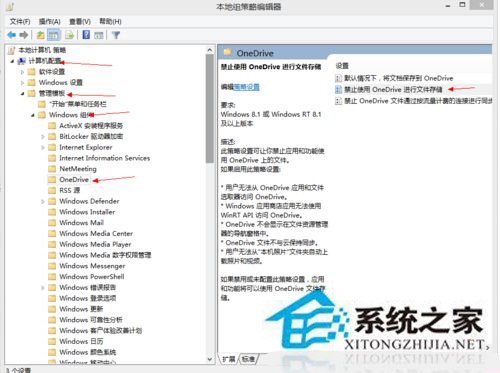The height and width of the screenshot is (373, 500).
Task: Switch to the 标准 tab
Action: click(248, 359)
